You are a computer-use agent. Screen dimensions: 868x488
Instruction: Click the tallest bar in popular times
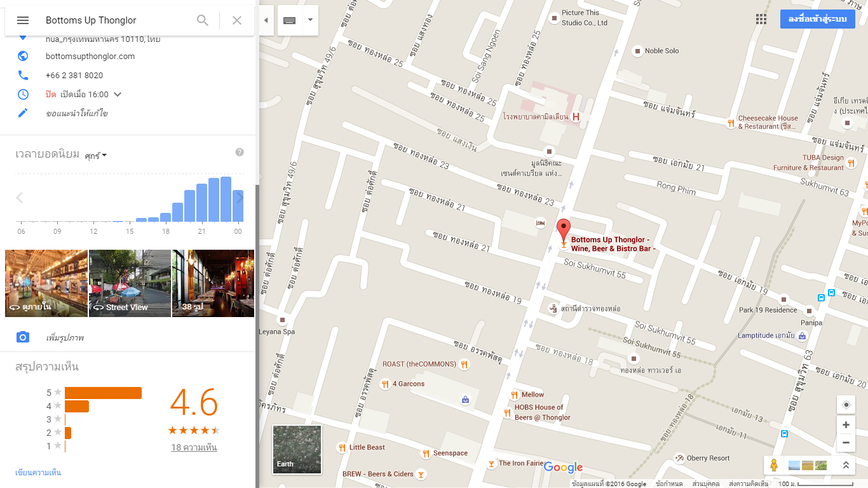pos(226,199)
